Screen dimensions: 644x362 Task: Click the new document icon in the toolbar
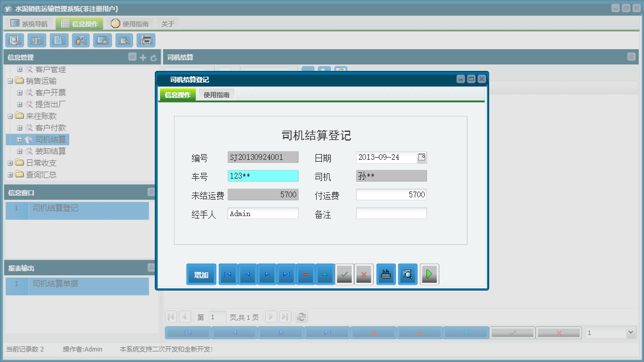pos(57,40)
